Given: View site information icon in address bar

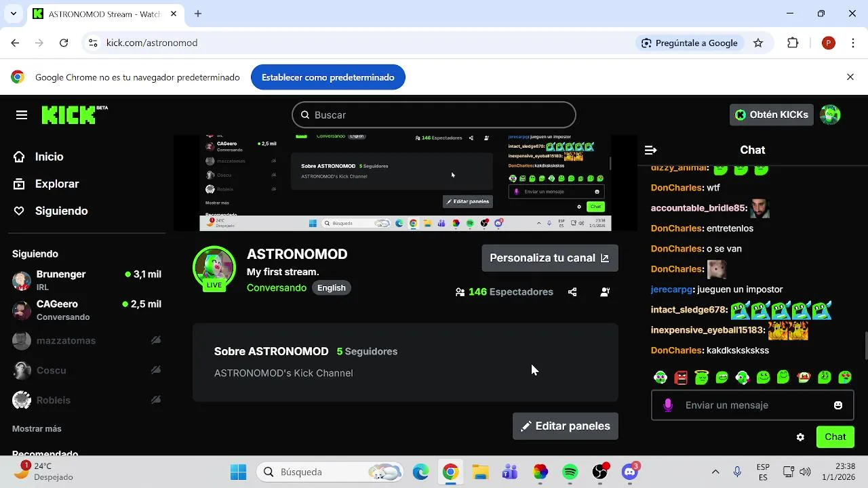Looking at the screenshot, I should 93,43.
